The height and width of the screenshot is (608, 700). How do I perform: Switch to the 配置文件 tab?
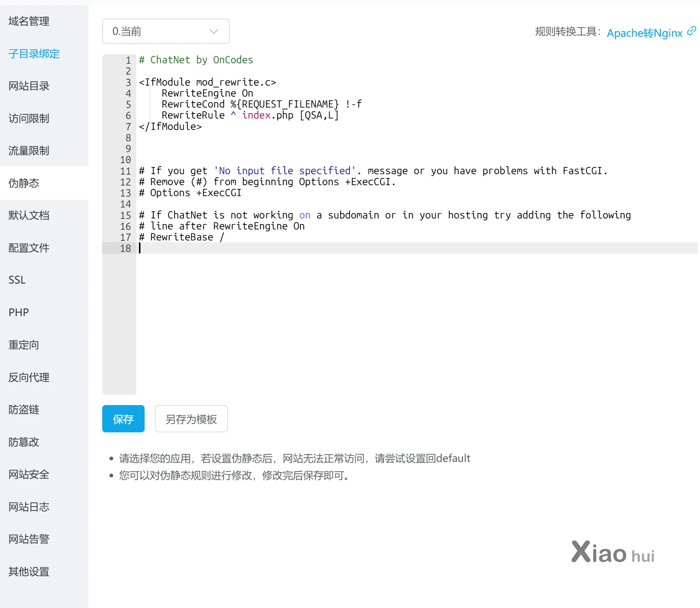[x=29, y=248]
